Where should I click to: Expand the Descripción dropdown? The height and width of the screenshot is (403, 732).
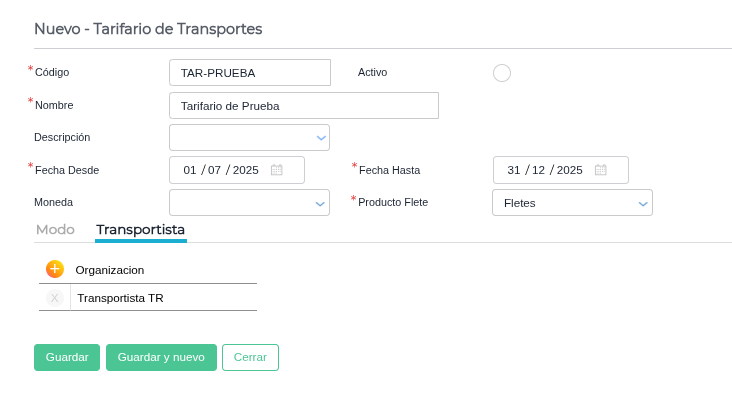[321, 137]
